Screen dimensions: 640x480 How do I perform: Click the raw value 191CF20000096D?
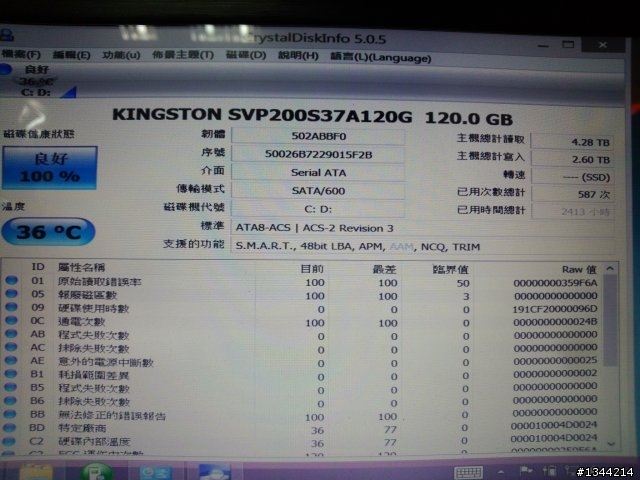(555, 309)
